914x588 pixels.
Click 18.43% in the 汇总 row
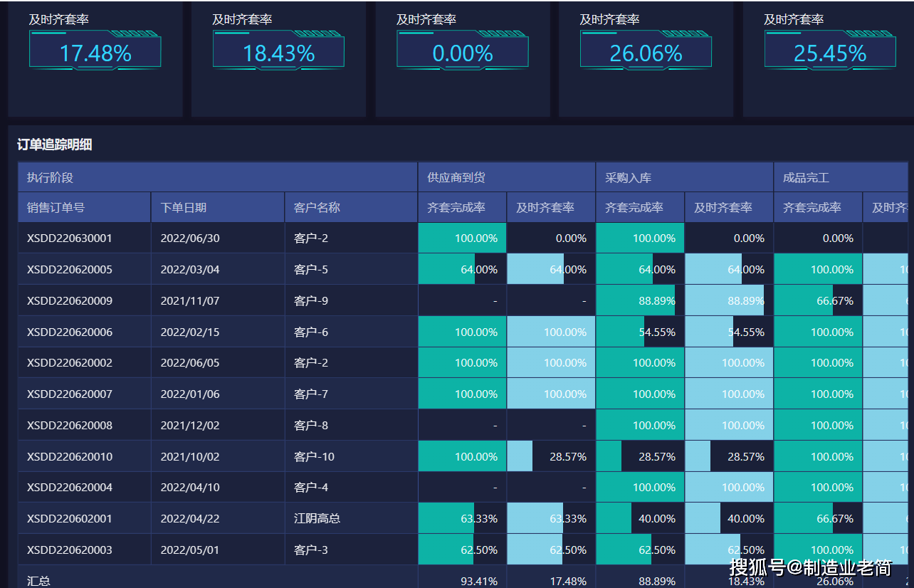pyautogui.click(x=746, y=582)
